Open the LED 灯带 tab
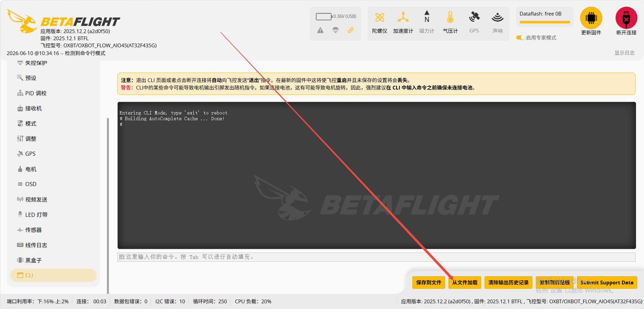 tap(53, 215)
